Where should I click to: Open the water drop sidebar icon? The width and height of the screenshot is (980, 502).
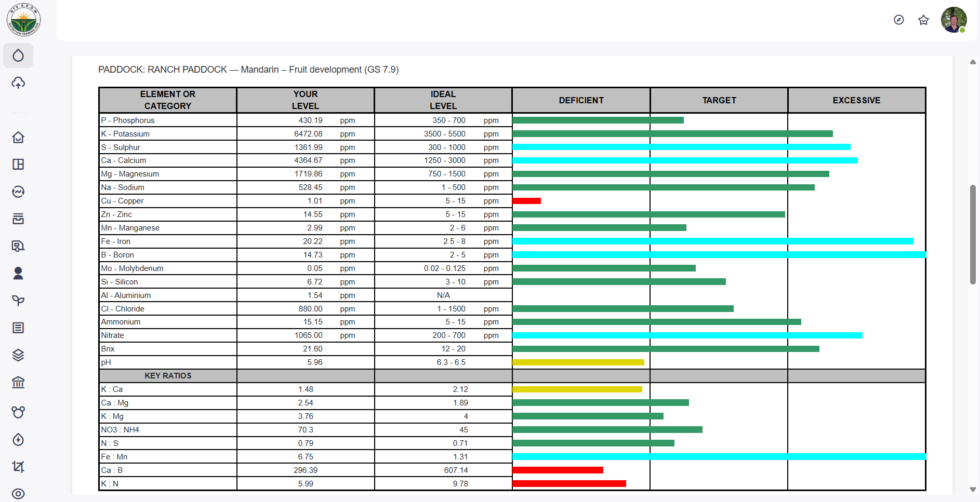coord(18,56)
